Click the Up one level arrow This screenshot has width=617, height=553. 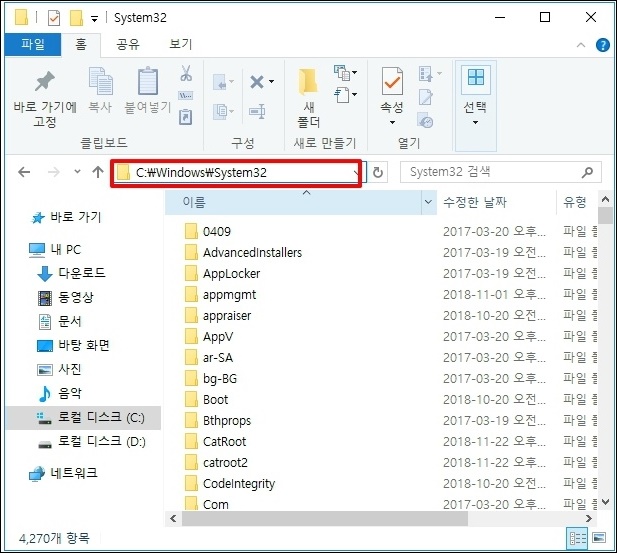(x=98, y=172)
